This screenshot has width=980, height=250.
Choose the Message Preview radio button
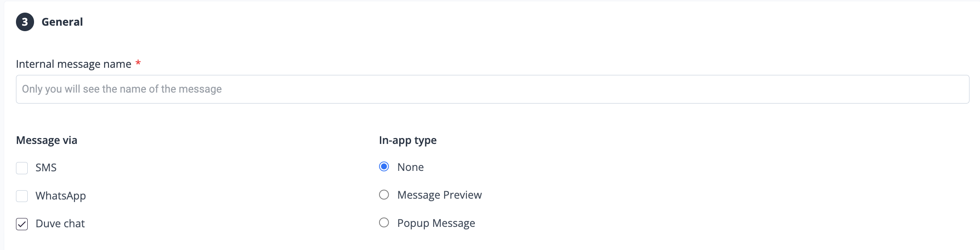(x=384, y=194)
